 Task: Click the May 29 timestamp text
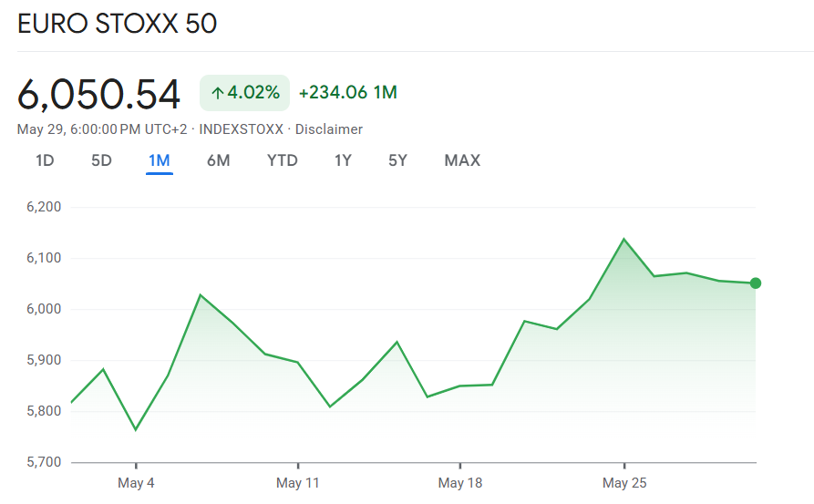coord(102,129)
